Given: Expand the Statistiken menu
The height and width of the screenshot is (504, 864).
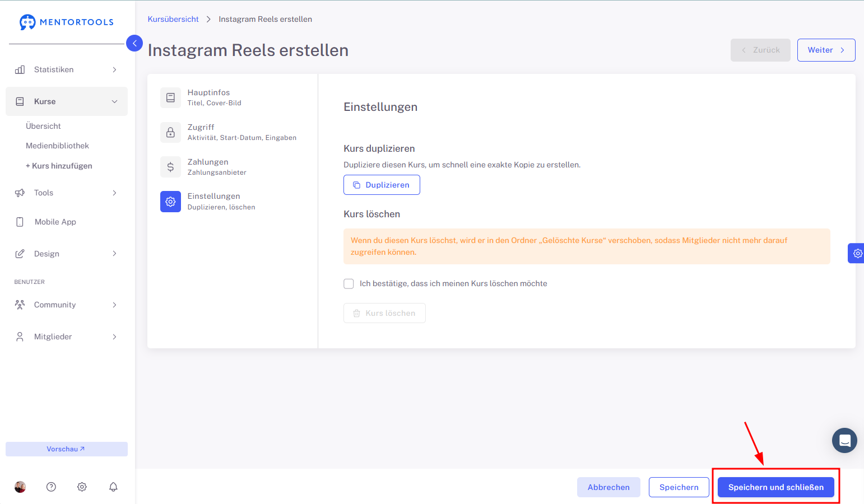Looking at the screenshot, I should (67, 69).
